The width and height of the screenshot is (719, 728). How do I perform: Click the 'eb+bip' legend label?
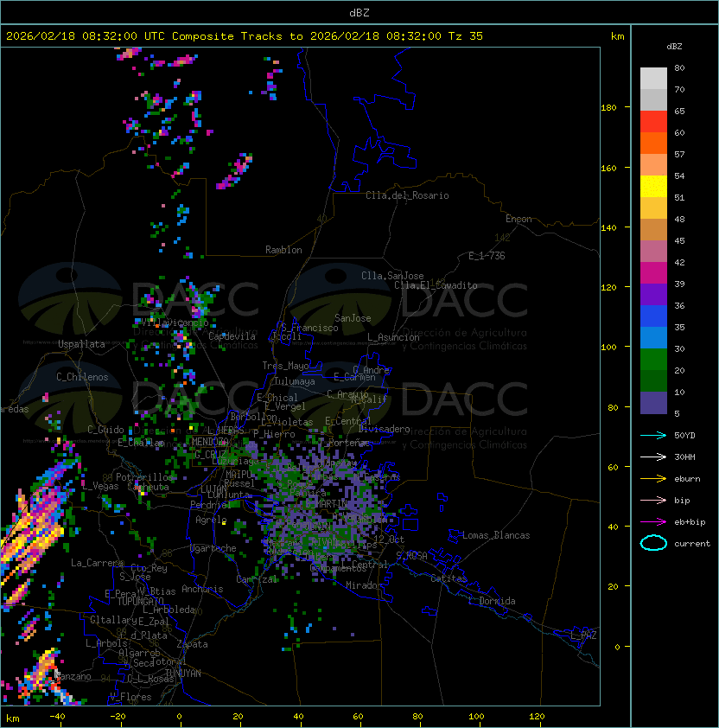690,522
